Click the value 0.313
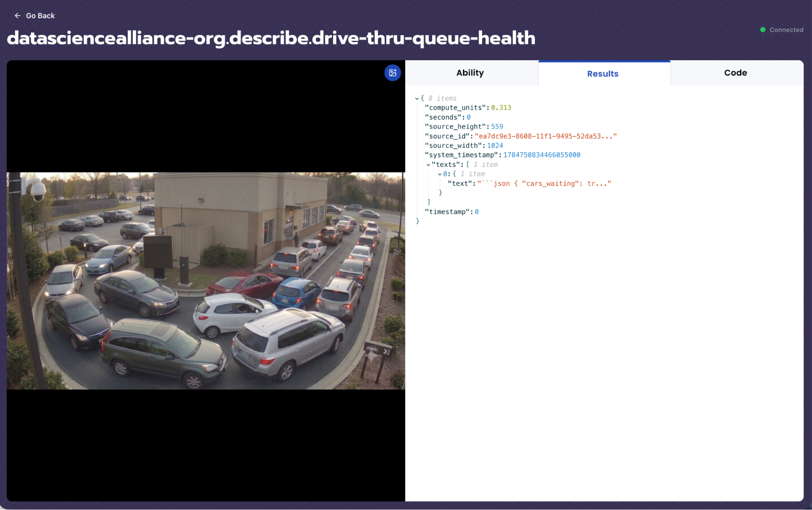Image resolution: width=812 pixels, height=510 pixels. [x=501, y=108]
